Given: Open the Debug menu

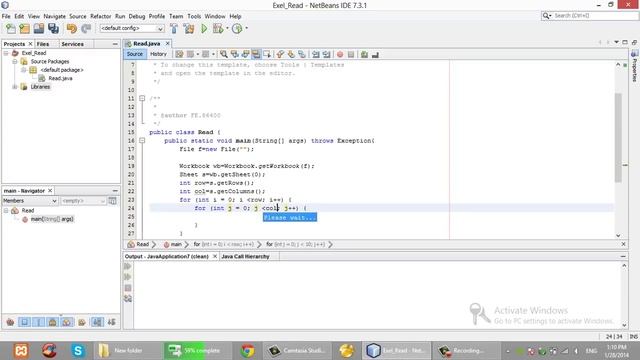Looking at the screenshot, I should (137, 16).
